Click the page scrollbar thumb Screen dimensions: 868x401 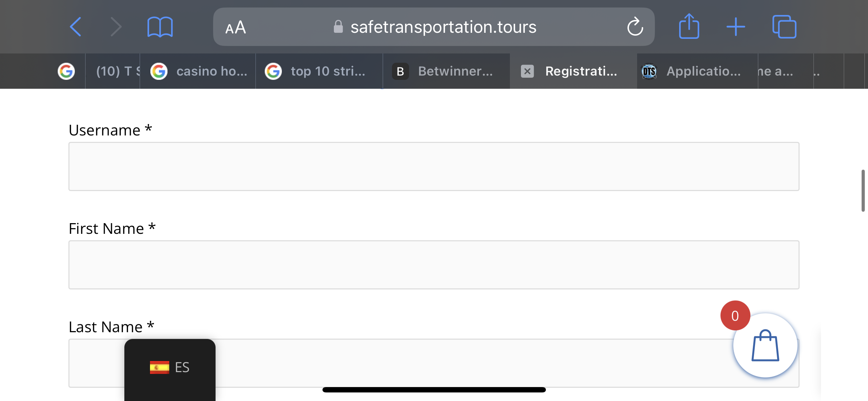tap(863, 191)
